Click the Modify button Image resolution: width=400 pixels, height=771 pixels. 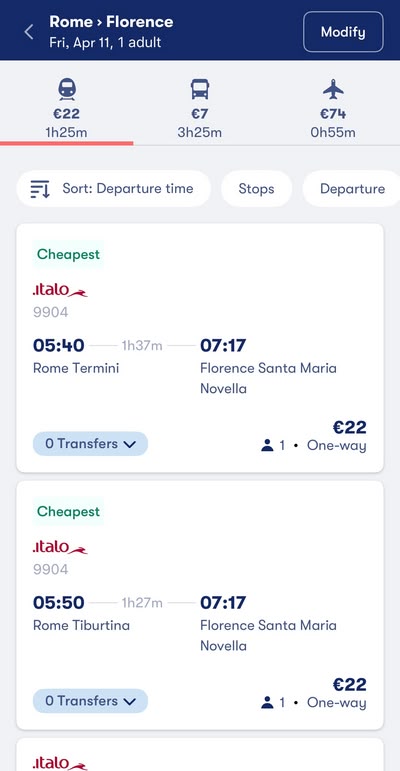point(343,32)
